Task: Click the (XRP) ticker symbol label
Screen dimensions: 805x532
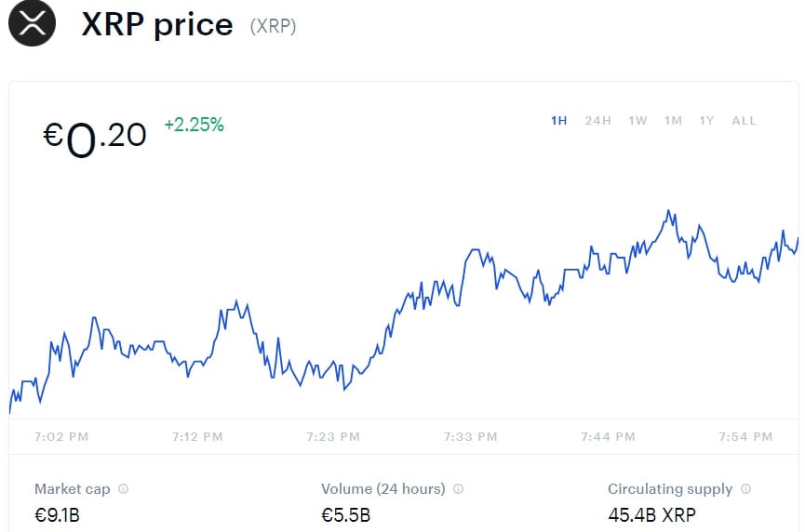Action: tap(273, 26)
